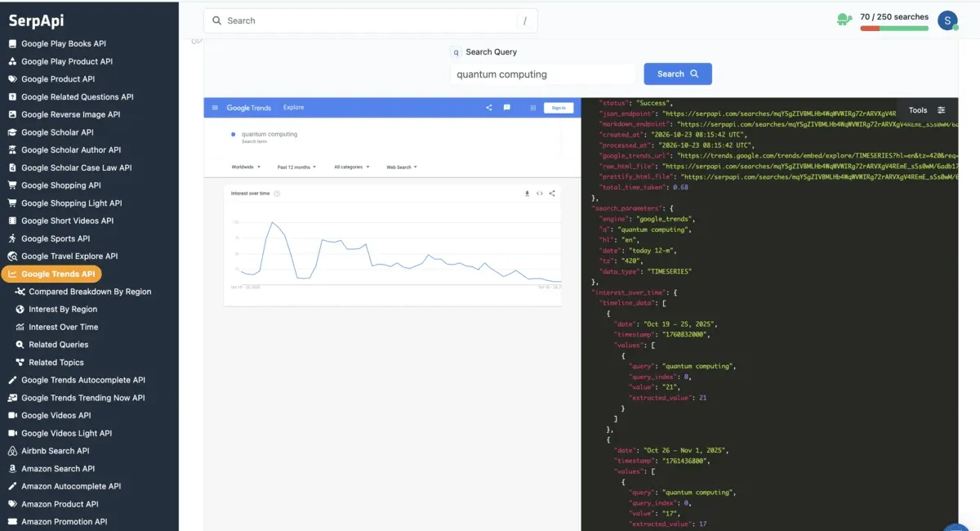Download the interest over time chart
The image size is (980, 531).
(x=527, y=194)
